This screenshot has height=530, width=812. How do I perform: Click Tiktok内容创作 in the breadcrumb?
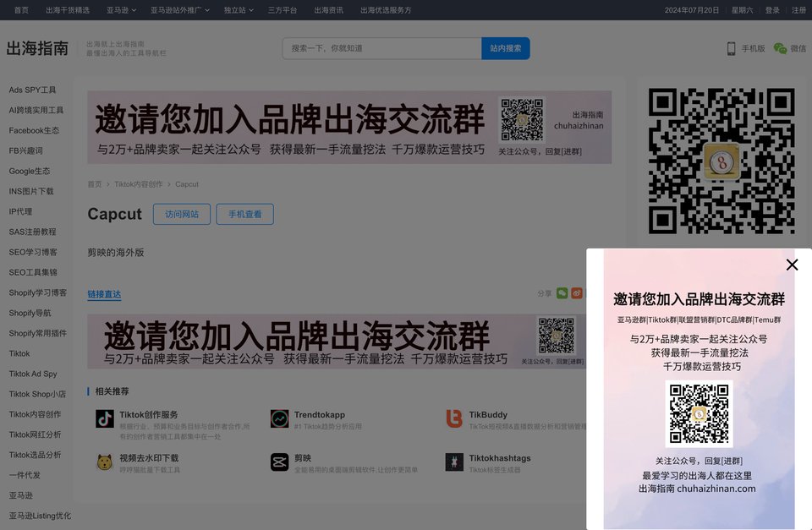[x=138, y=184]
